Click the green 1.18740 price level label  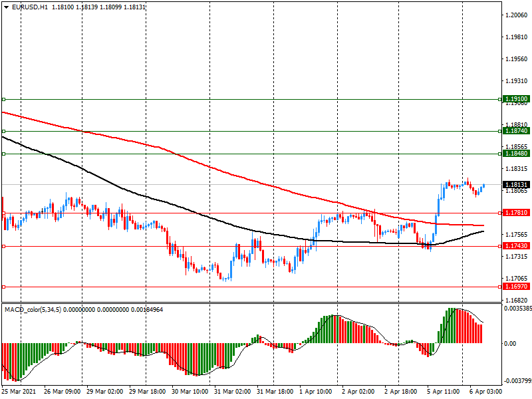(515, 131)
